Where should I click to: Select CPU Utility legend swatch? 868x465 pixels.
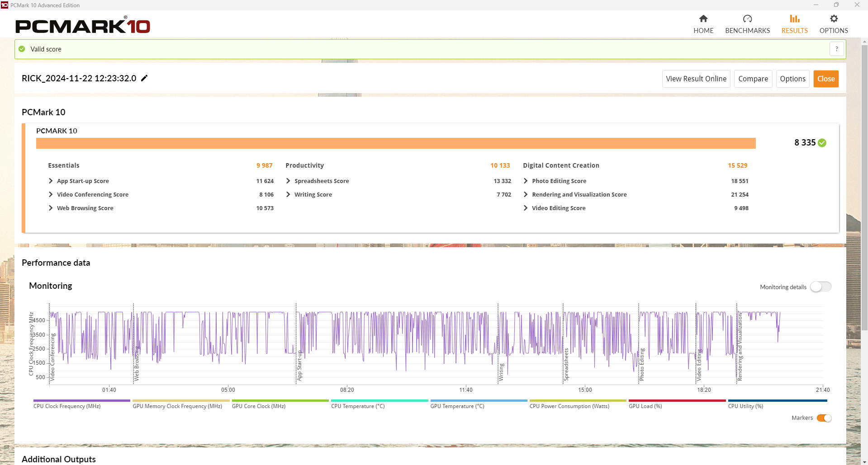coord(778,400)
